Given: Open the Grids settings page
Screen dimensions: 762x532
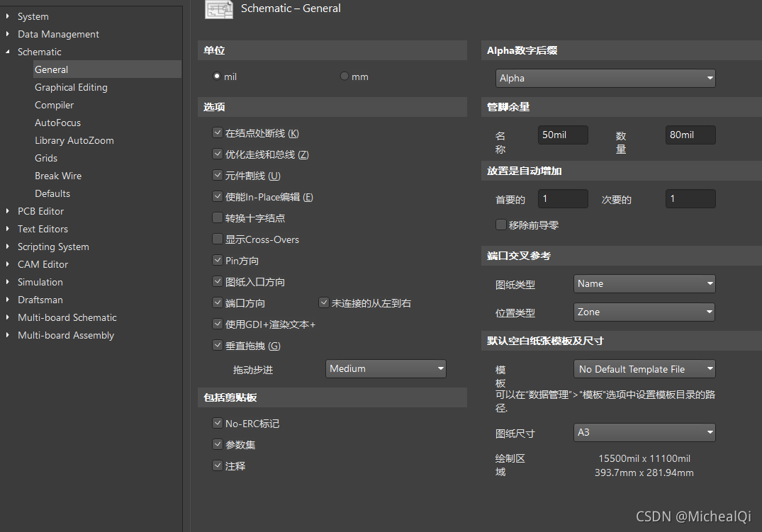Looking at the screenshot, I should click(47, 157).
